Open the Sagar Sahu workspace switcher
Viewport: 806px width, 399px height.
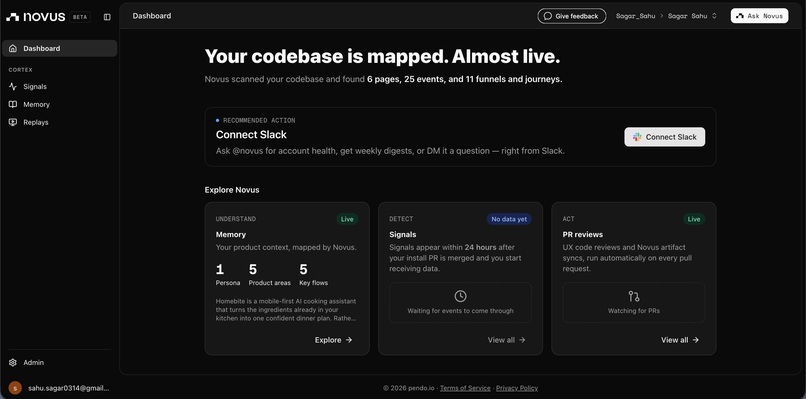(692, 16)
